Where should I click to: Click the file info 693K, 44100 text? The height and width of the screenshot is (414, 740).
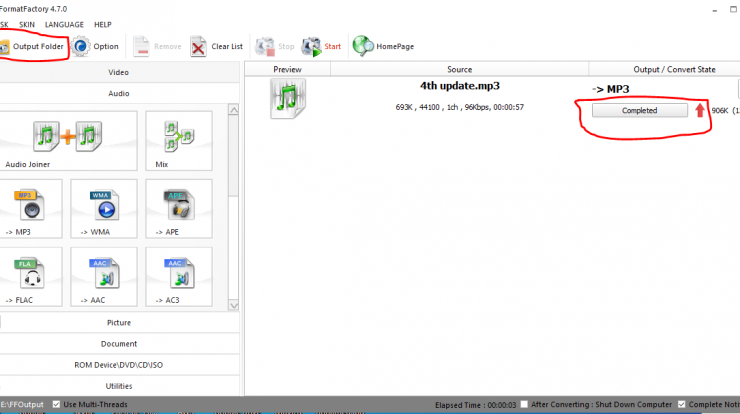460,107
